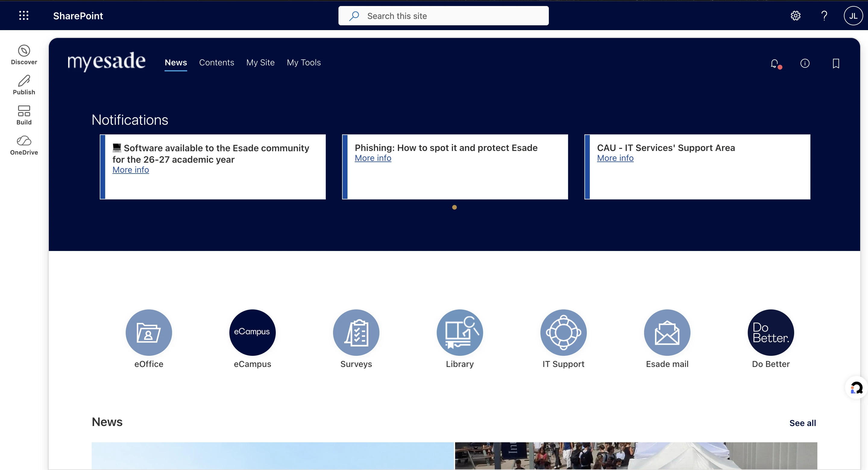Open the JL account profile menu
This screenshot has height=470, width=868.
pos(853,15)
